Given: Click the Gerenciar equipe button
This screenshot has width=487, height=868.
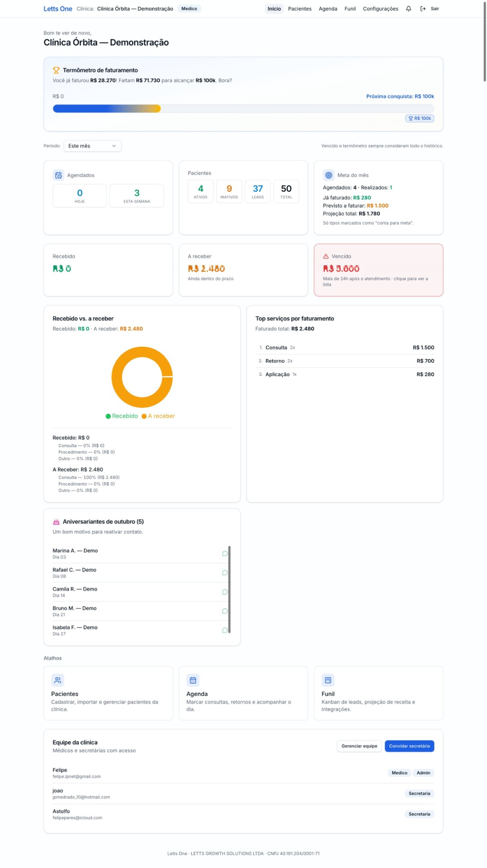Looking at the screenshot, I should coord(359,746).
